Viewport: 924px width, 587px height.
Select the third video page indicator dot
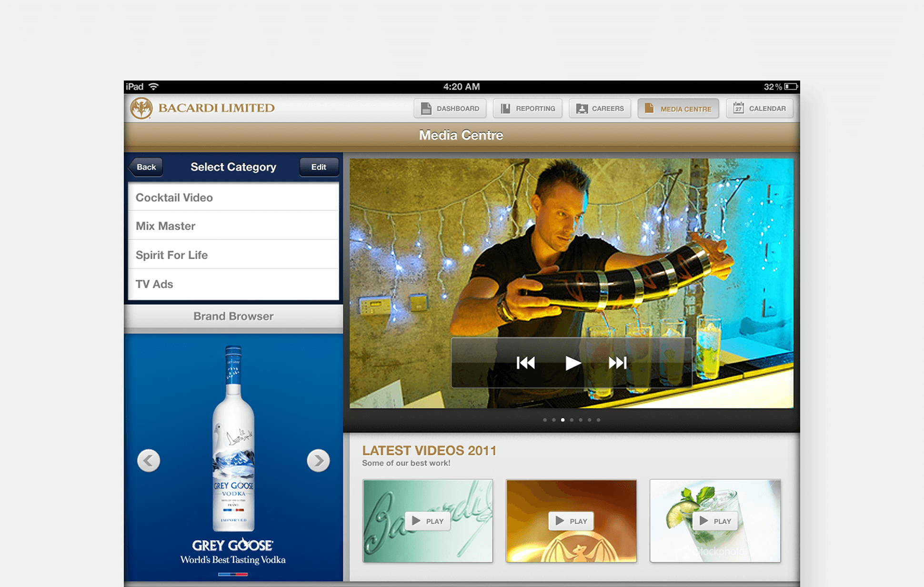click(562, 420)
